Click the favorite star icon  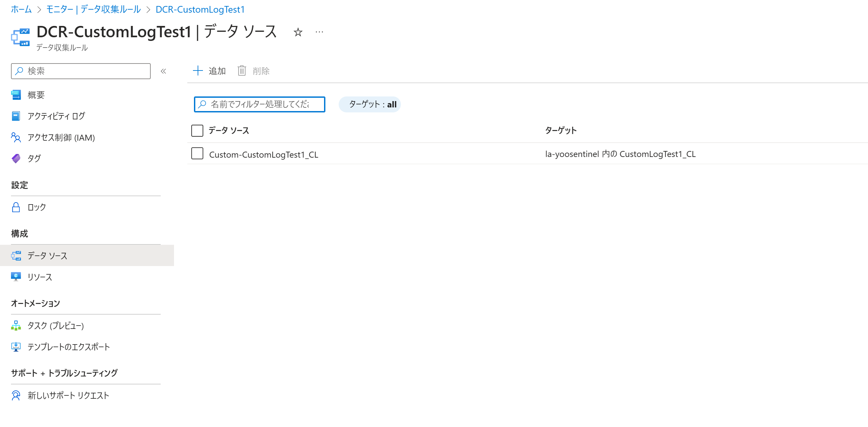point(297,32)
